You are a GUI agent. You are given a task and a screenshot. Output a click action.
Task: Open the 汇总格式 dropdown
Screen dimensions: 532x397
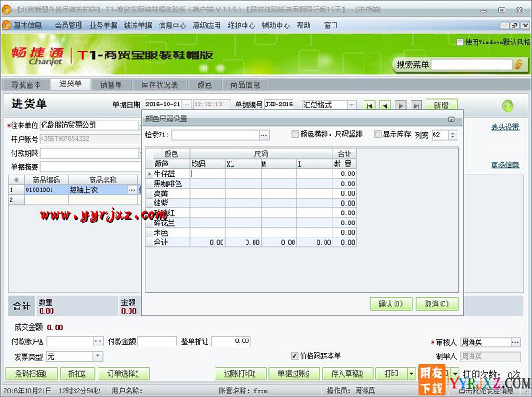[351, 105]
